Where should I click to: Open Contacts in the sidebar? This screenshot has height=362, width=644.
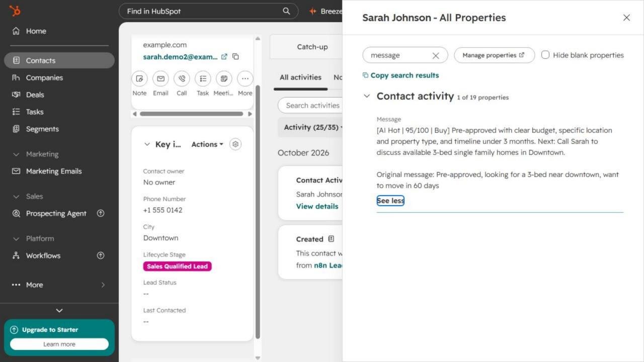59,60
